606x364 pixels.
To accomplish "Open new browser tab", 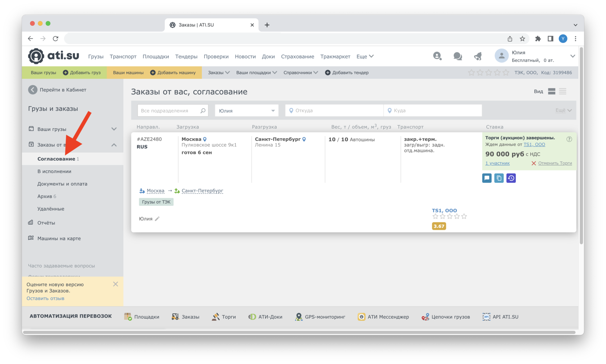I will [267, 25].
